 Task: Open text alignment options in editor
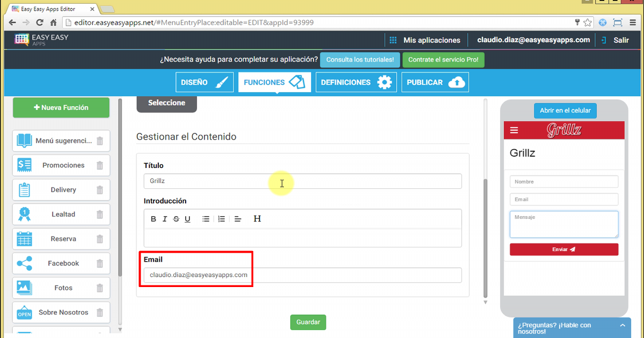coord(238,219)
